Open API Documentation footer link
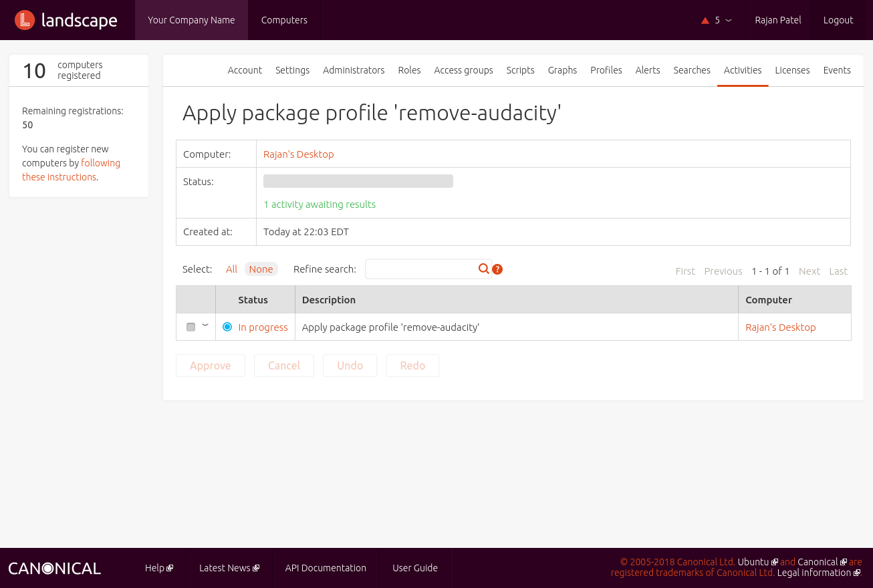This screenshot has height=588, width=873. (326, 568)
